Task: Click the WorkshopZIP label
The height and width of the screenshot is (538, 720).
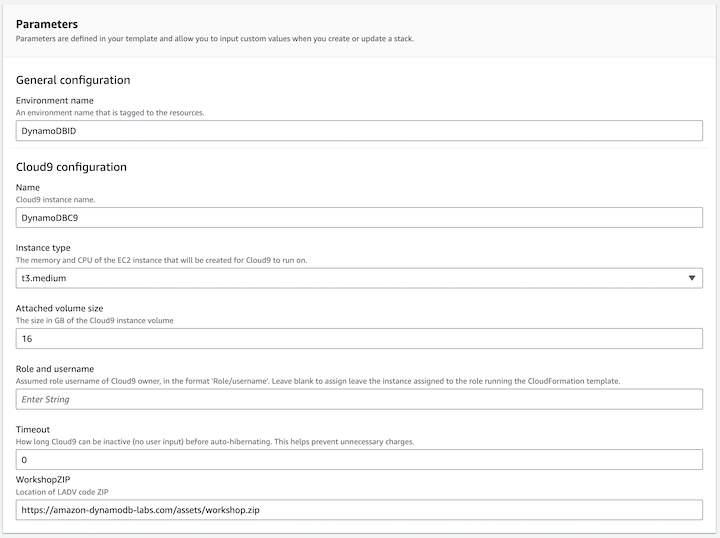Action: click(45, 480)
